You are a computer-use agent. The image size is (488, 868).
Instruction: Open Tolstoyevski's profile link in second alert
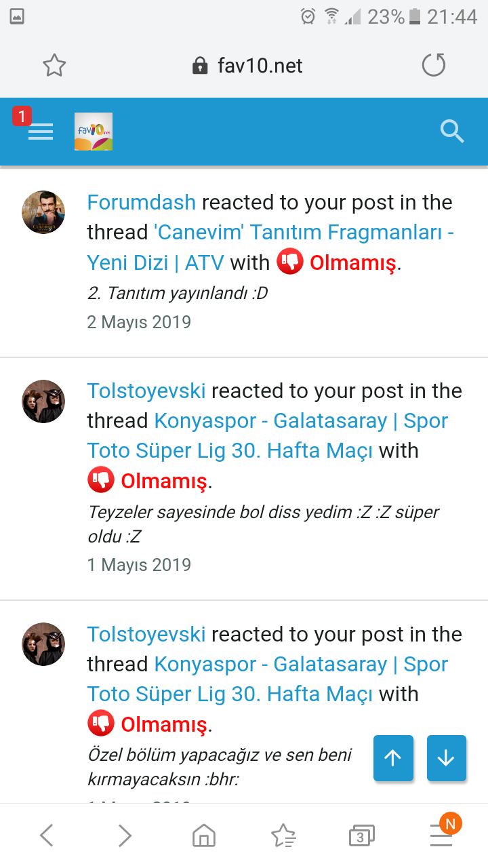pyautogui.click(x=146, y=391)
